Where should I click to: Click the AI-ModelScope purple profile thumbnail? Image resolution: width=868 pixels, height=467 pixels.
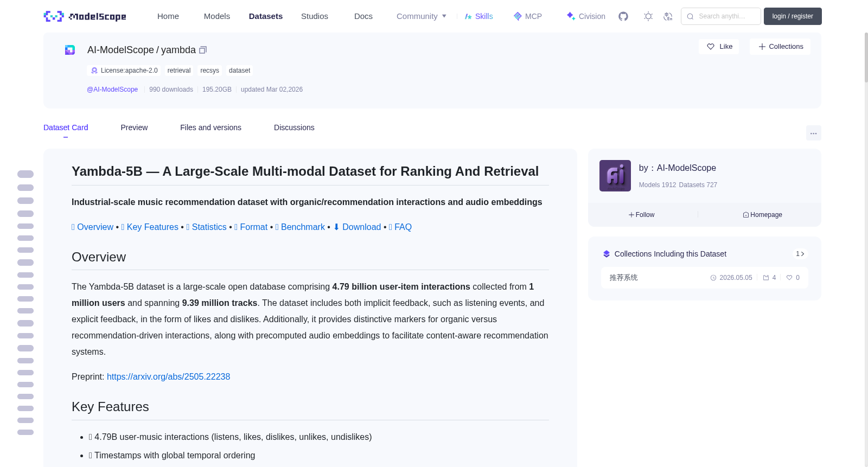(x=615, y=176)
